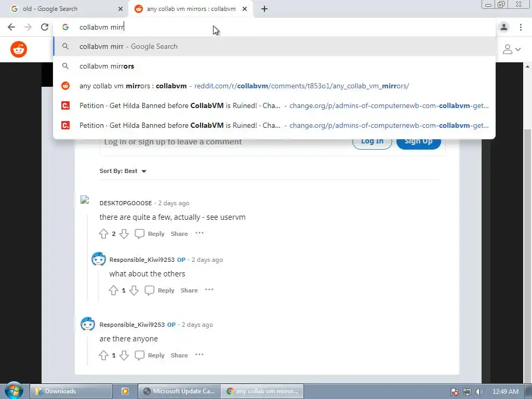Close the 'old - Google Search' tab
This screenshot has height=399, width=532.
pyautogui.click(x=121, y=9)
